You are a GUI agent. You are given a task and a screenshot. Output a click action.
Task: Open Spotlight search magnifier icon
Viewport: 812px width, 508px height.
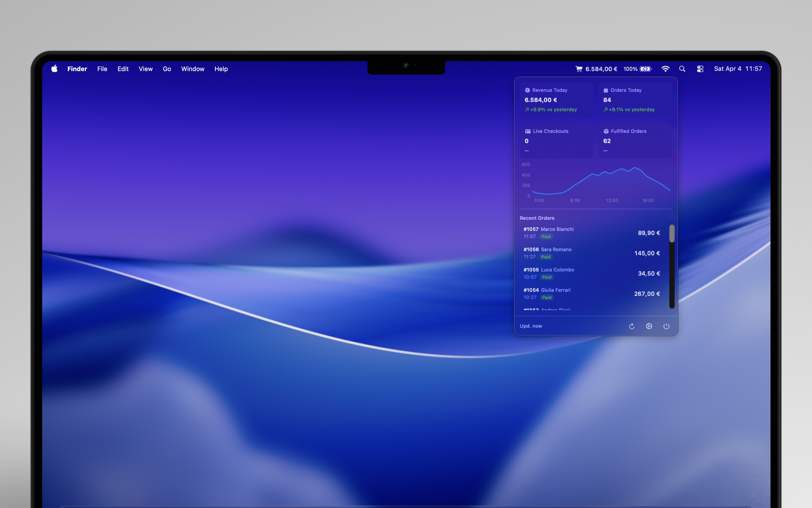pos(682,69)
